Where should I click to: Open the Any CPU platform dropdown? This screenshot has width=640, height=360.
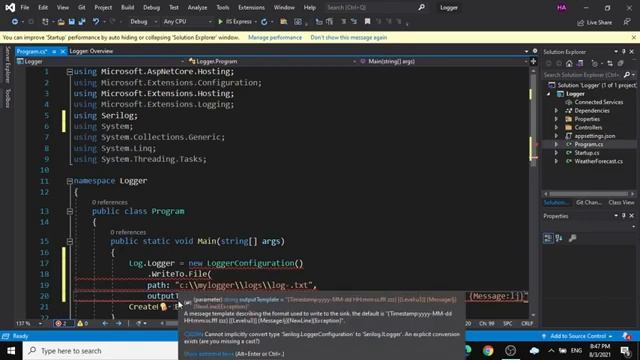coord(187,22)
